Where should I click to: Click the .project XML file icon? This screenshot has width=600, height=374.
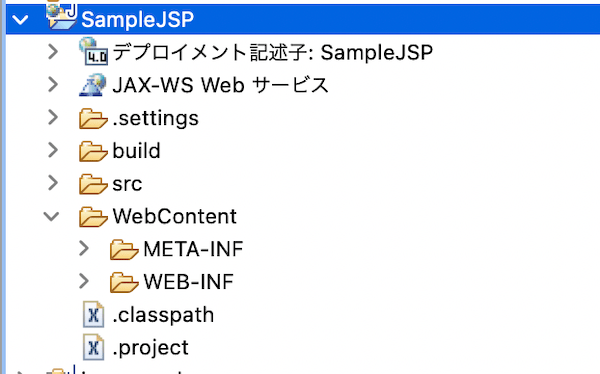tap(93, 348)
